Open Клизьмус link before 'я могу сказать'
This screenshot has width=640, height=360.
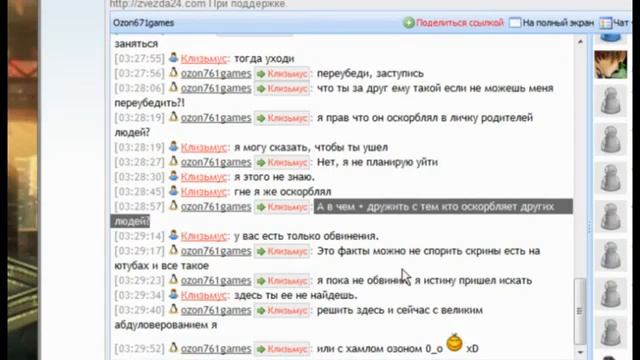203,147
